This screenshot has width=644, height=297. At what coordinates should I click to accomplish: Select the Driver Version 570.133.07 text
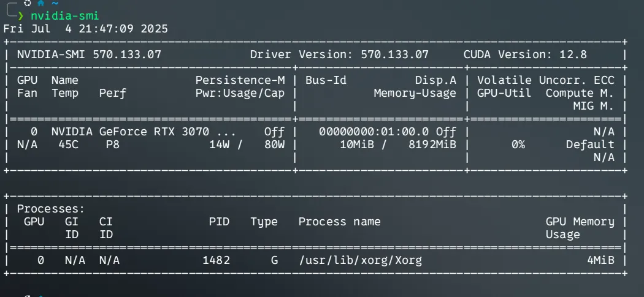(x=339, y=55)
